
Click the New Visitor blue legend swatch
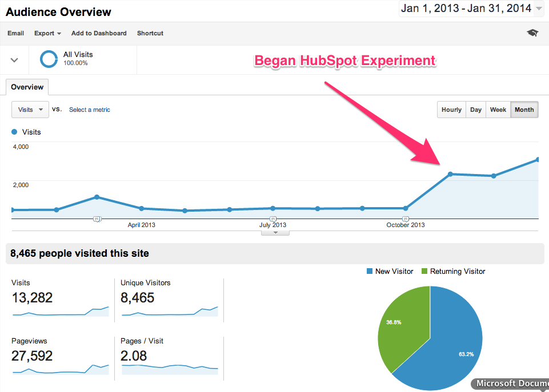[x=370, y=271]
